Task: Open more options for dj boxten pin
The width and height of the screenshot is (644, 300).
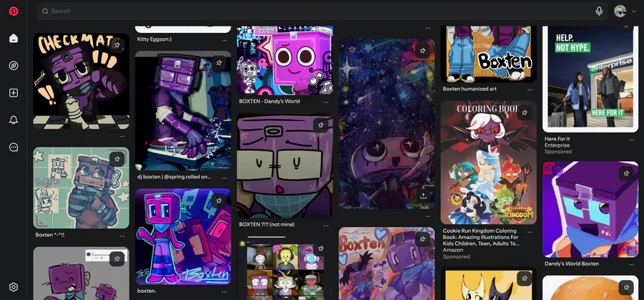Action: coord(224,178)
